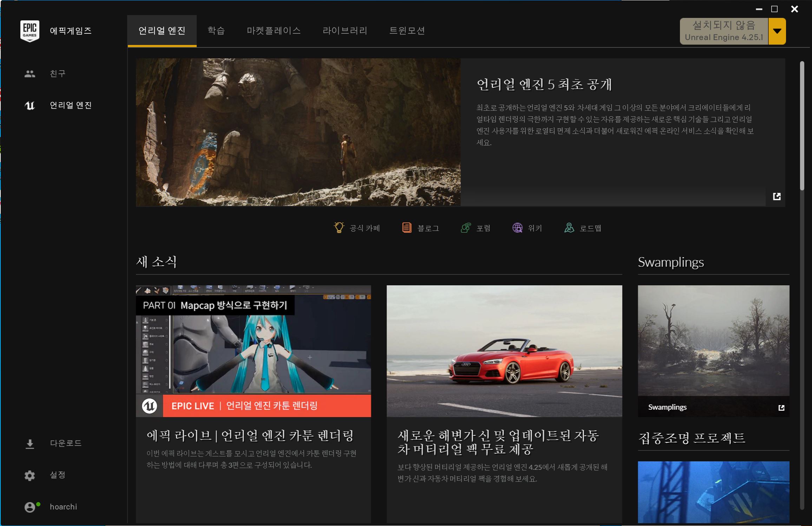This screenshot has height=526, width=812.
Task: Open the red Audi convertible news thumbnail
Action: tap(504, 351)
